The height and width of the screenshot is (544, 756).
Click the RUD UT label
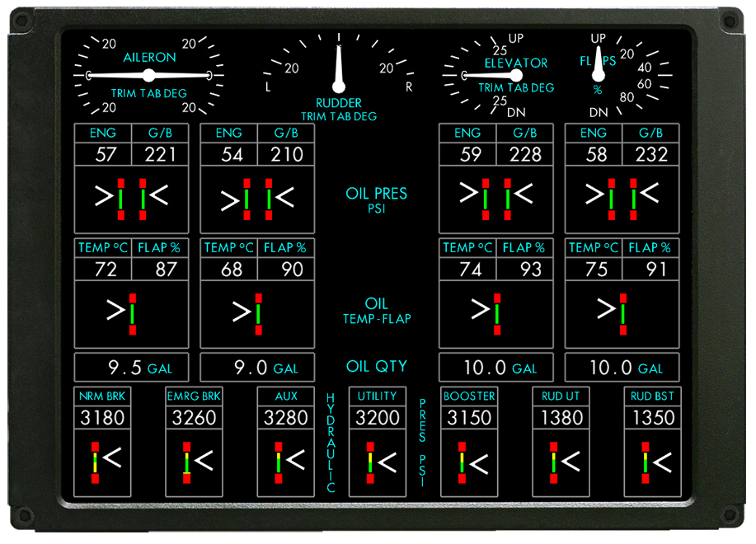(x=561, y=396)
